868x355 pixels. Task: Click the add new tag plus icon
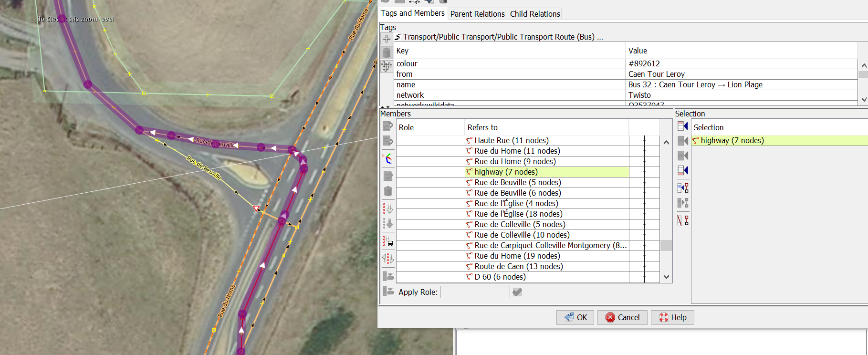click(387, 38)
